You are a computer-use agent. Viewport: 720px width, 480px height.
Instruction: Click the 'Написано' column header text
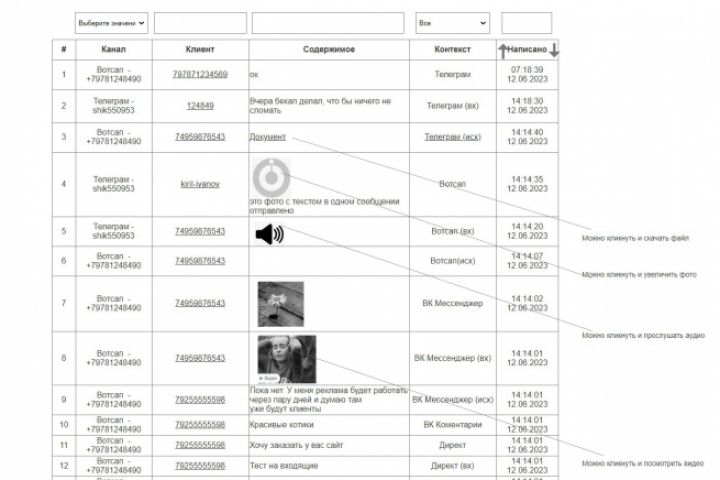(527, 50)
